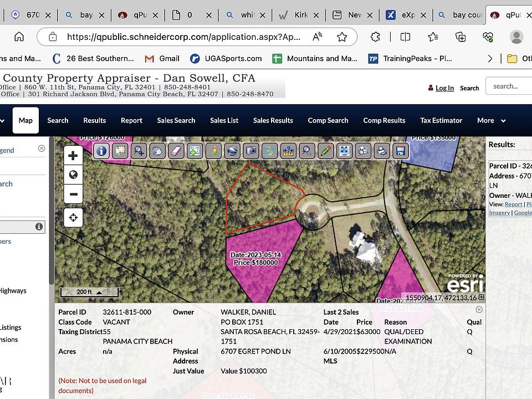Click the printer icon in map toolbar

(382, 151)
